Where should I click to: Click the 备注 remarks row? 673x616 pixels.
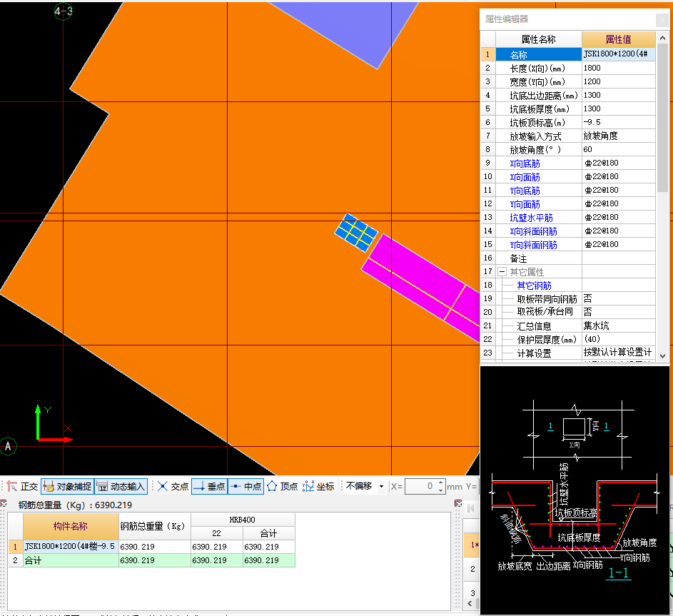pos(568,258)
